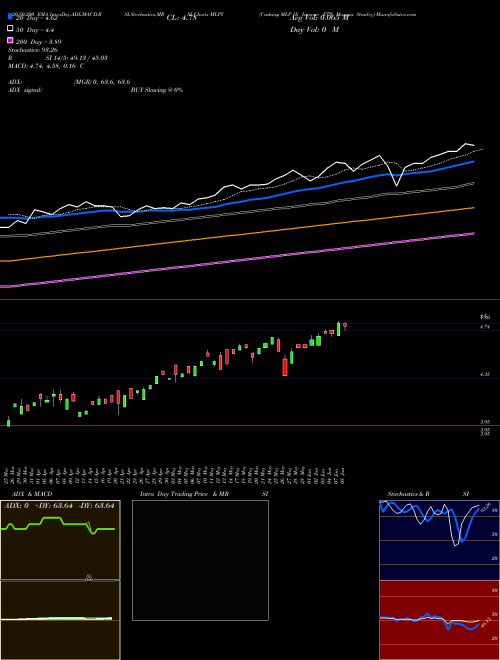Click the 4.74 price axis label
The height and width of the screenshot is (660, 500).
click(x=485, y=327)
